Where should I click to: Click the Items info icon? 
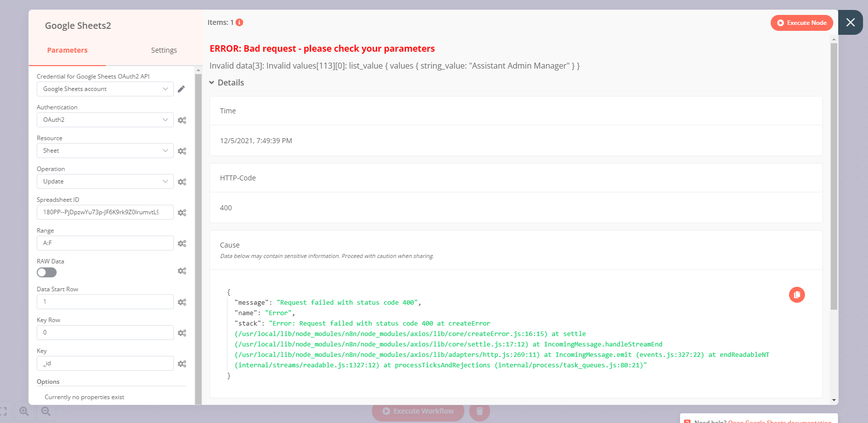coord(239,22)
